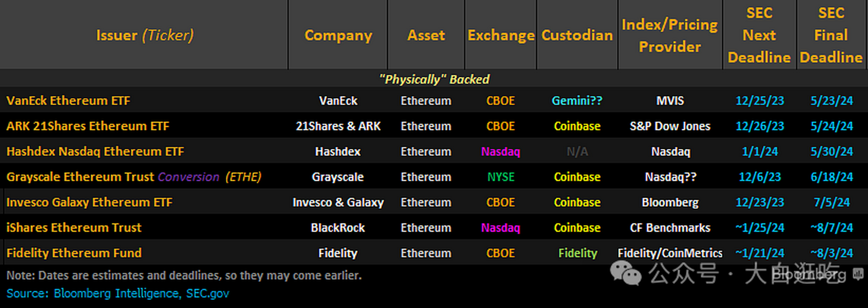Screen dimensions: 868x308
Task: Select the green NYSE exchange cell
Action: tap(501, 177)
